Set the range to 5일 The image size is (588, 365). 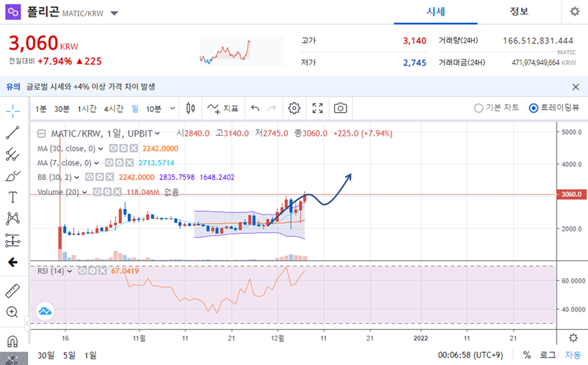click(x=69, y=355)
